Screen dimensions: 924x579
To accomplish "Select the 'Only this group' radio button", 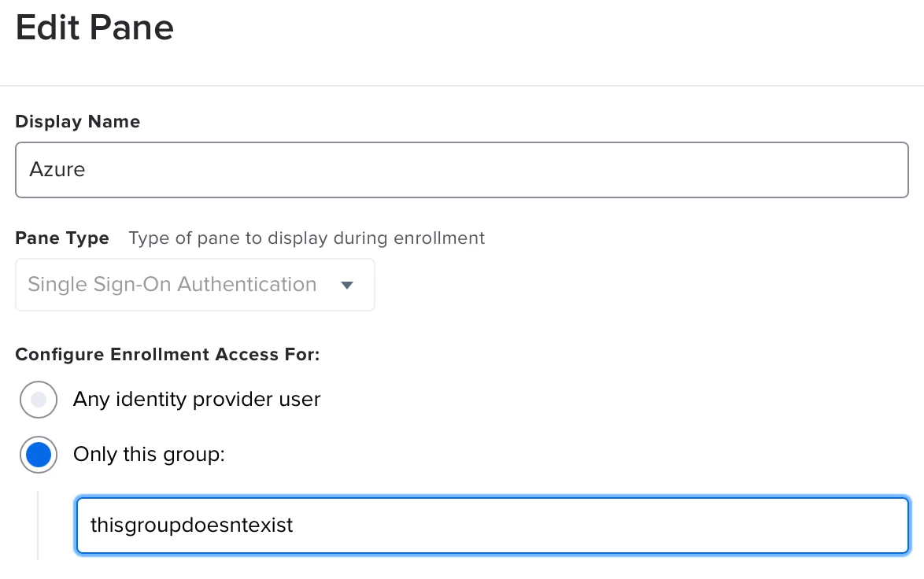I will coord(38,455).
